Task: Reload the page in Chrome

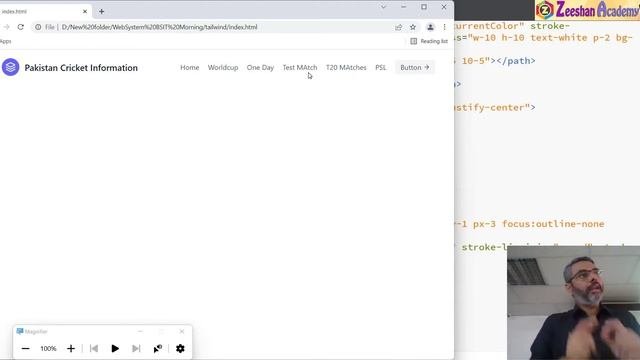Action: [x=20, y=27]
